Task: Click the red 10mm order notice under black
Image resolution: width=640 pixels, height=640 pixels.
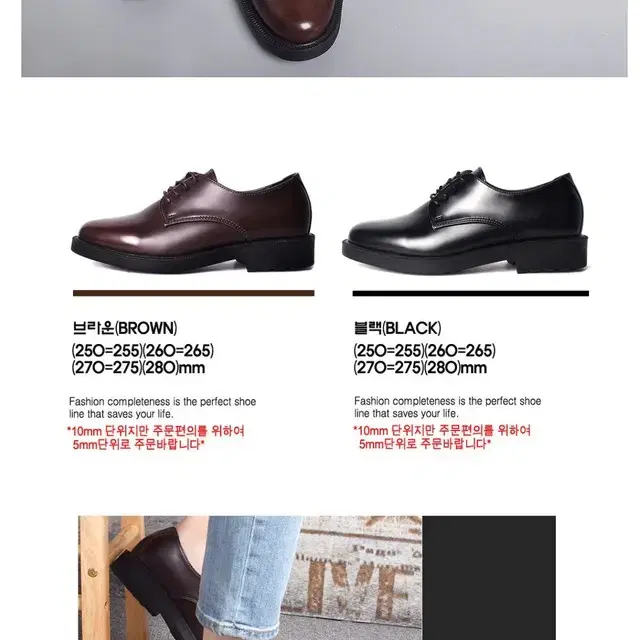Action: click(x=442, y=437)
